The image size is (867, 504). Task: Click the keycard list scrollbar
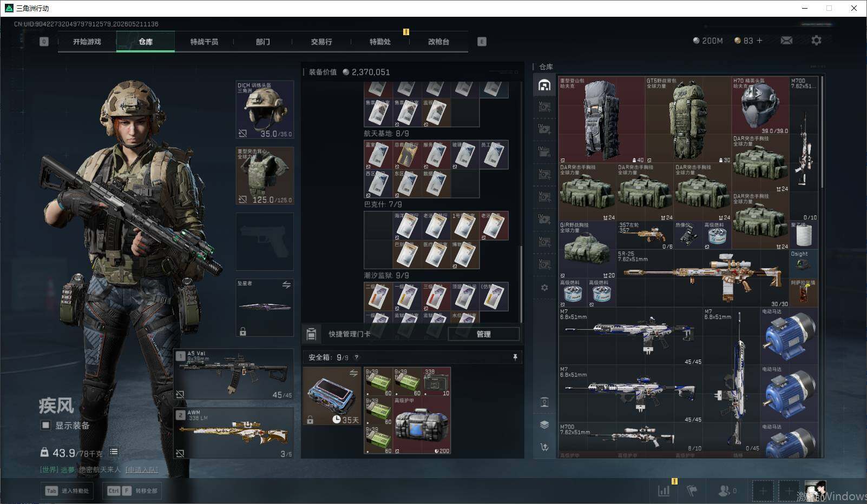click(521, 284)
